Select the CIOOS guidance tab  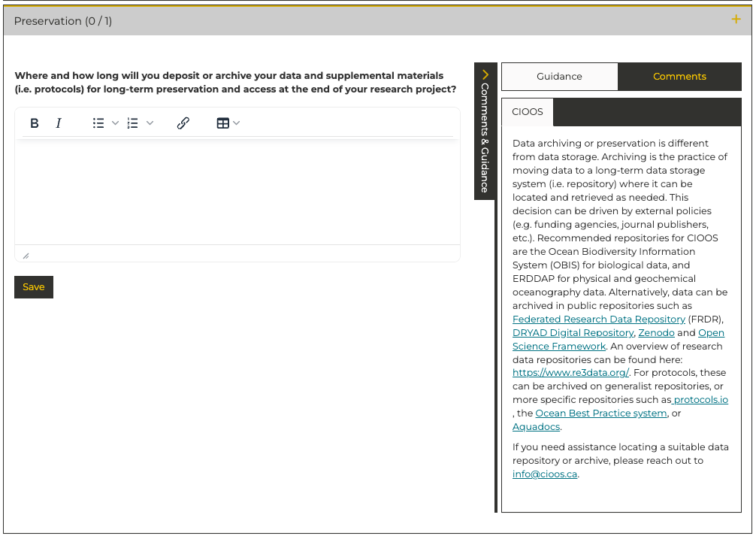click(x=528, y=111)
